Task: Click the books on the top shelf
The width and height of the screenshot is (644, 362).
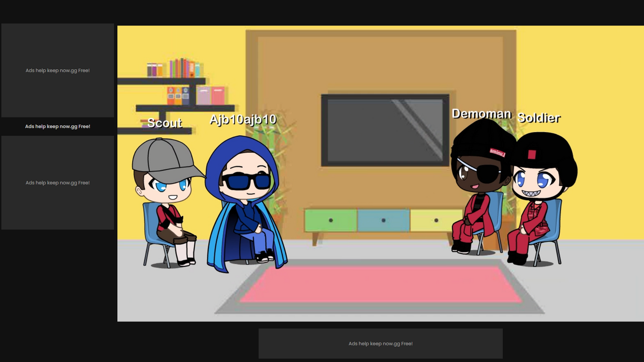Action: (x=174, y=68)
